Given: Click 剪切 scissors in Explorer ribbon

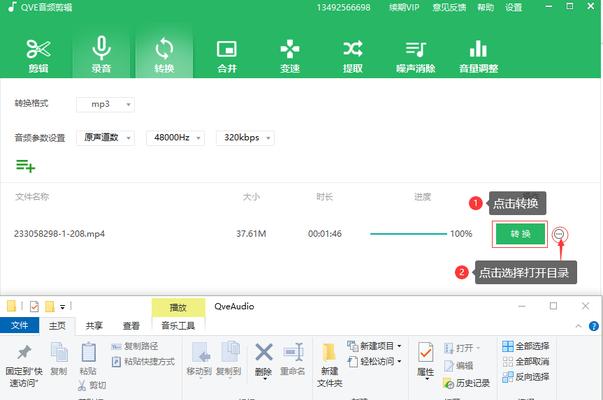Looking at the screenshot, I should (92, 385).
